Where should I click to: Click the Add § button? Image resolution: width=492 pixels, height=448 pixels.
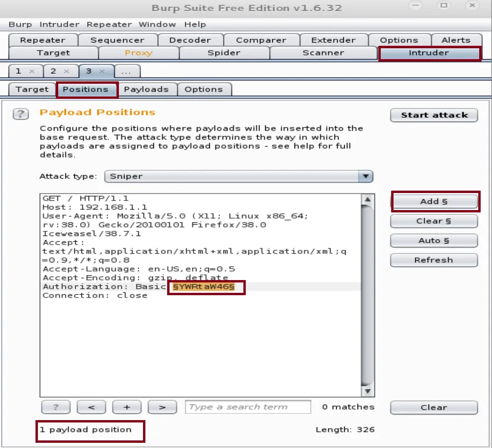(434, 202)
